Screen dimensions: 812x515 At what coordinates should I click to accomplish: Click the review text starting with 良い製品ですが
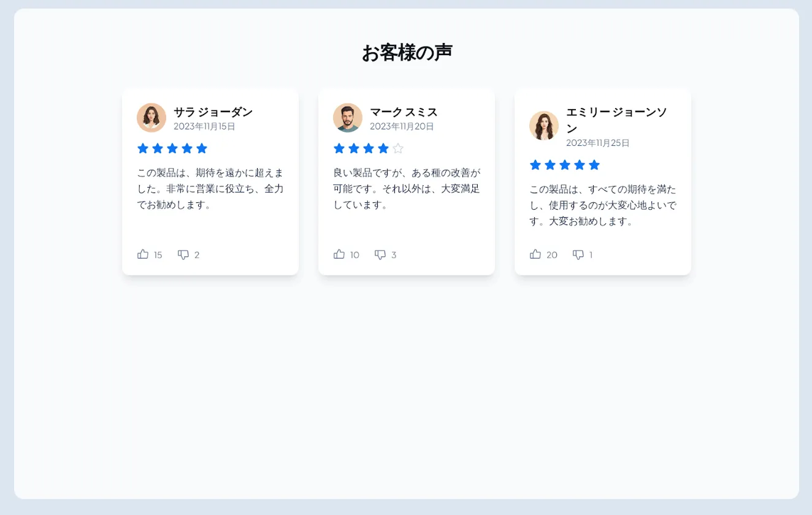(407, 188)
